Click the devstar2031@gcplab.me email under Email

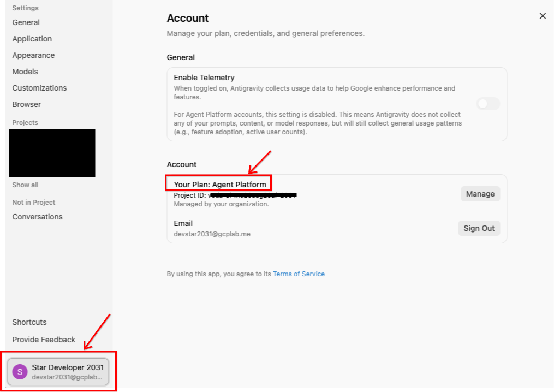point(212,234)
